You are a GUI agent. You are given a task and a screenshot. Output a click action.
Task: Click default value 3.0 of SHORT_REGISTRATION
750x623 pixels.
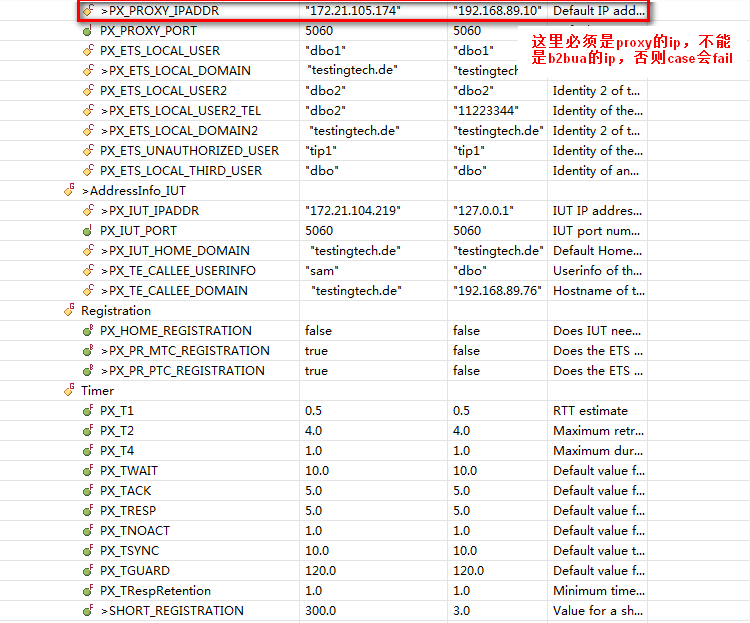coord(462,611)
